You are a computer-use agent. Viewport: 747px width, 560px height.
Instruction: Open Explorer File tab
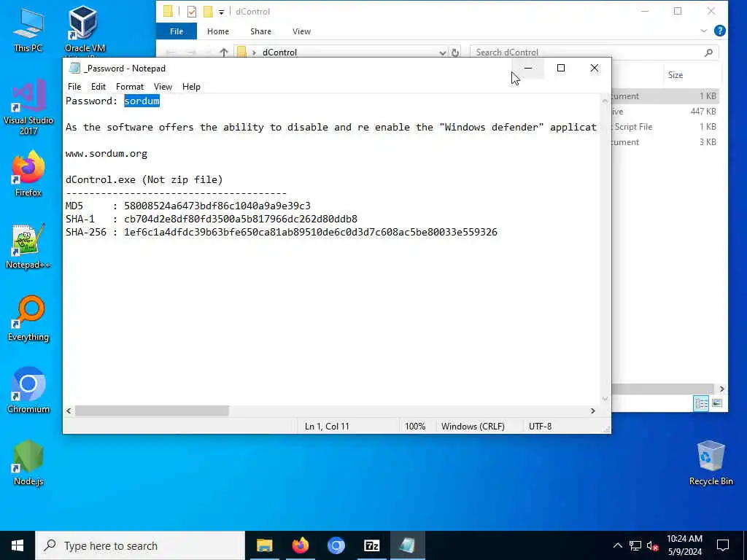pyautogui.click(x=177, y=31)
